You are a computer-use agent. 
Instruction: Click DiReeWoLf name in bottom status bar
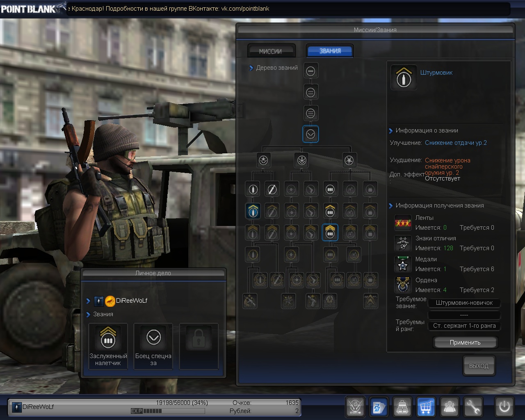(x=38, y=407)
